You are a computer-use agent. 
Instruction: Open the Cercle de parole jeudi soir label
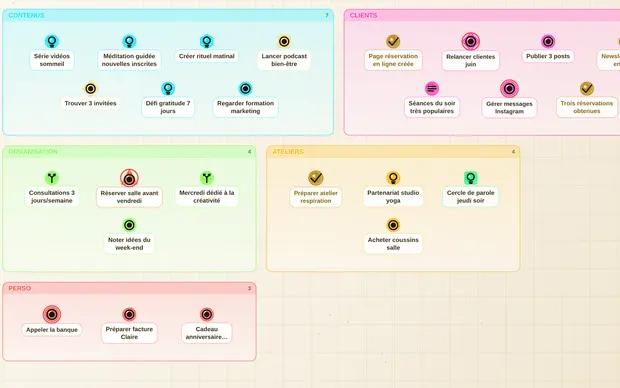[x=471, y=197]
